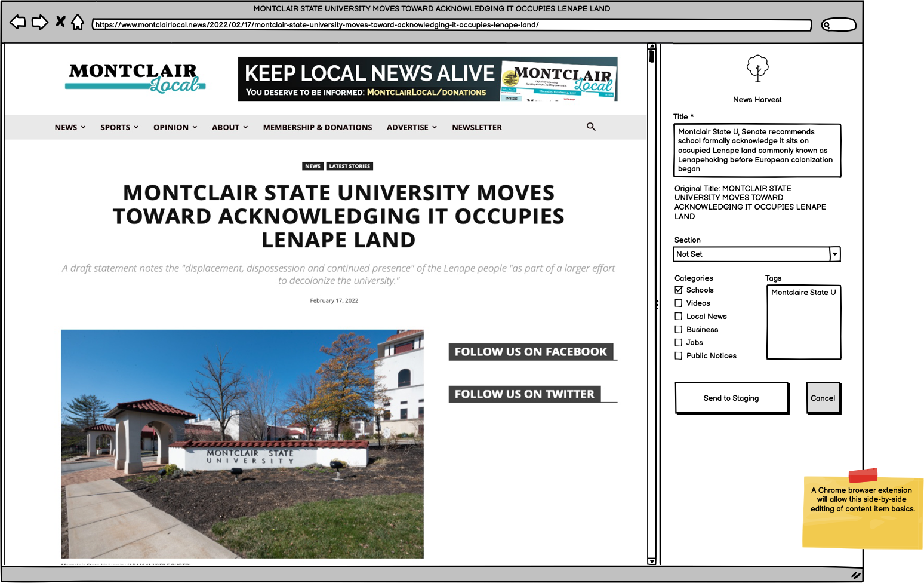Click into the Tags text box

pos(803,326)
